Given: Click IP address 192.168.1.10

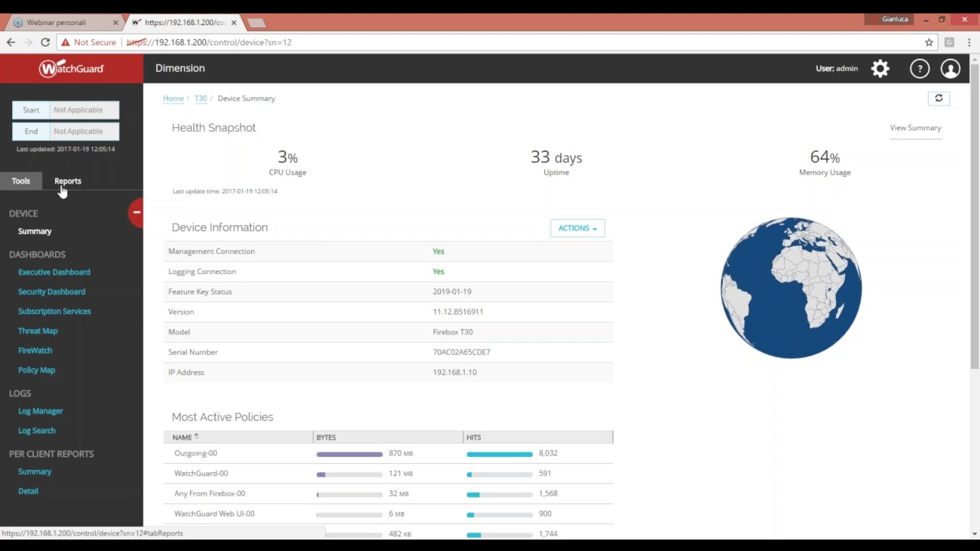Looking at the screenshot, I should (455, 373).
